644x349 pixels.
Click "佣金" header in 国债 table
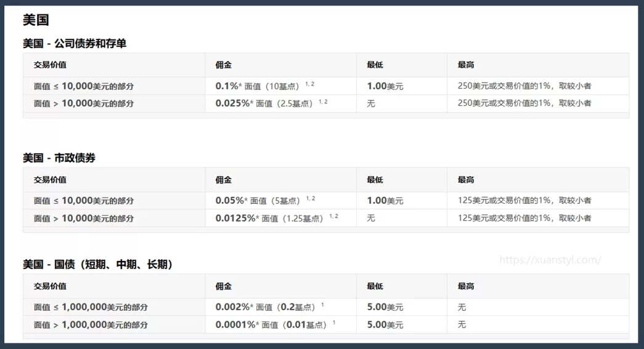point(224,286)
